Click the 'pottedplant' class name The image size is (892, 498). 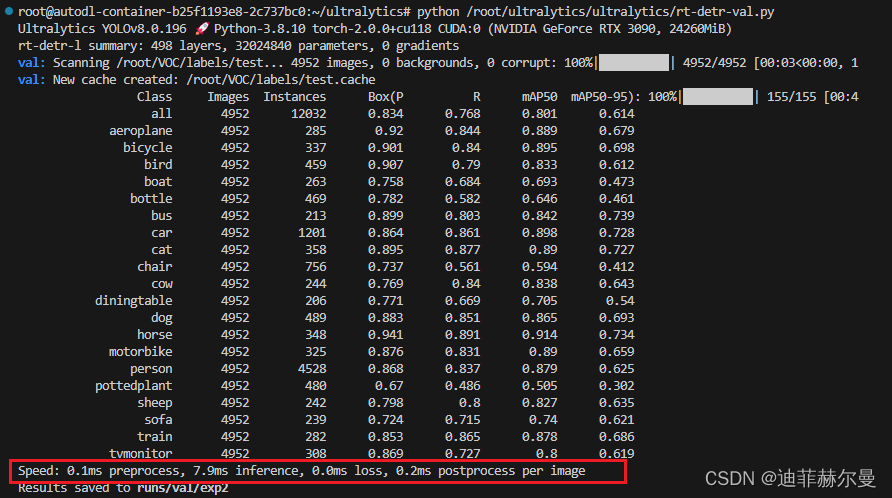(133, 386)
